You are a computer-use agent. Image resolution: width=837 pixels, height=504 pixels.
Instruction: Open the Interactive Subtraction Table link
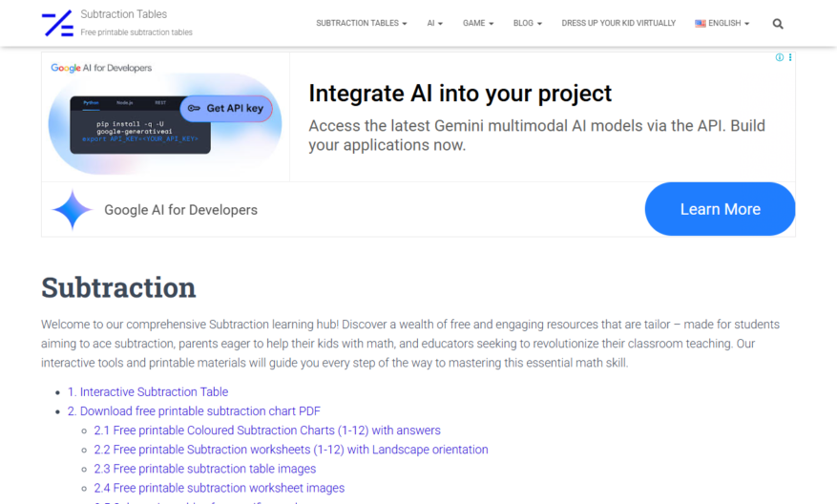(148, 392)
